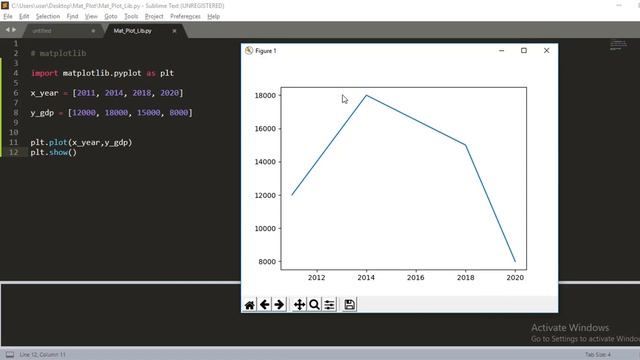This screenshot has height=360, width=640.
Task: Click the plot line peak at 2014
Action: pyautogui.click(x=367, y=96)
